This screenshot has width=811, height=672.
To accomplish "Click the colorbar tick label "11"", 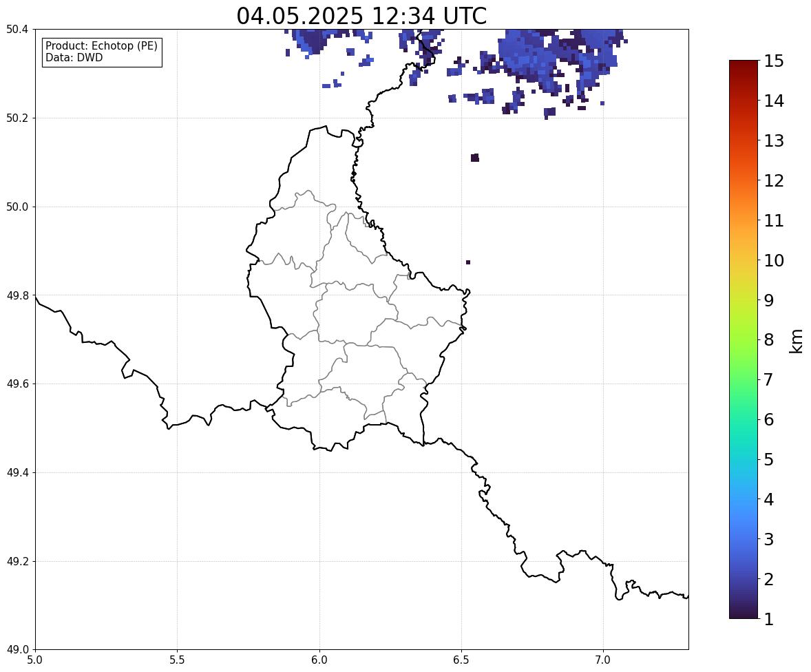I will 774,220.
